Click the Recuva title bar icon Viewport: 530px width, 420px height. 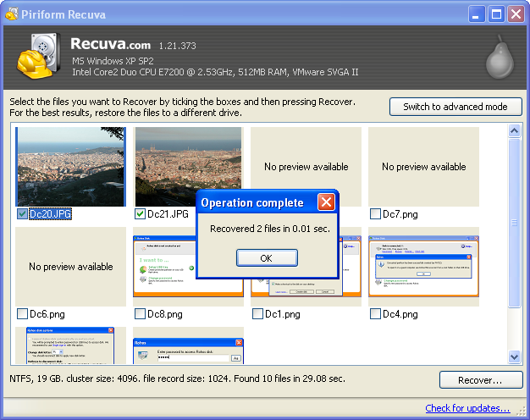click(12, 14)
